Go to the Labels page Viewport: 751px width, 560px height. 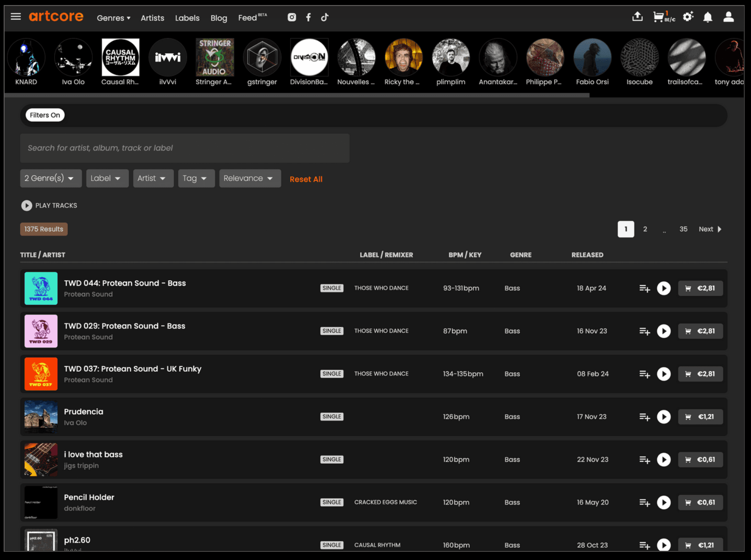point(187,18)
